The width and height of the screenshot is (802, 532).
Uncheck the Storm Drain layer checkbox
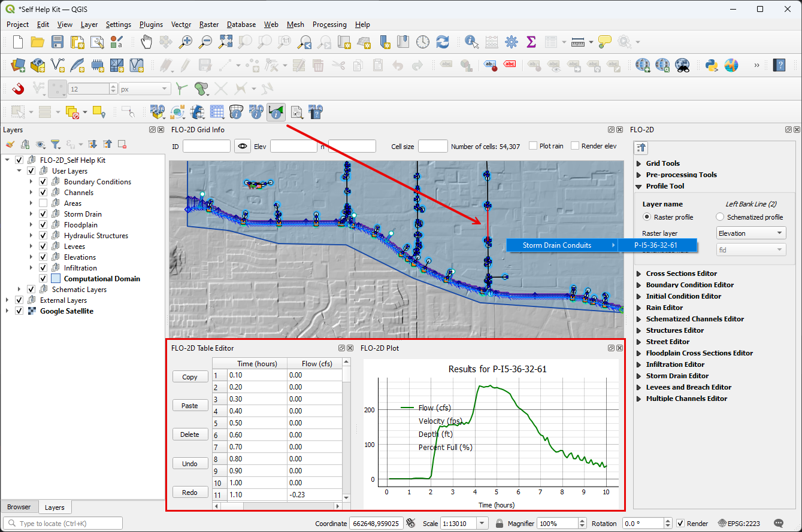(x=43, y=214)
